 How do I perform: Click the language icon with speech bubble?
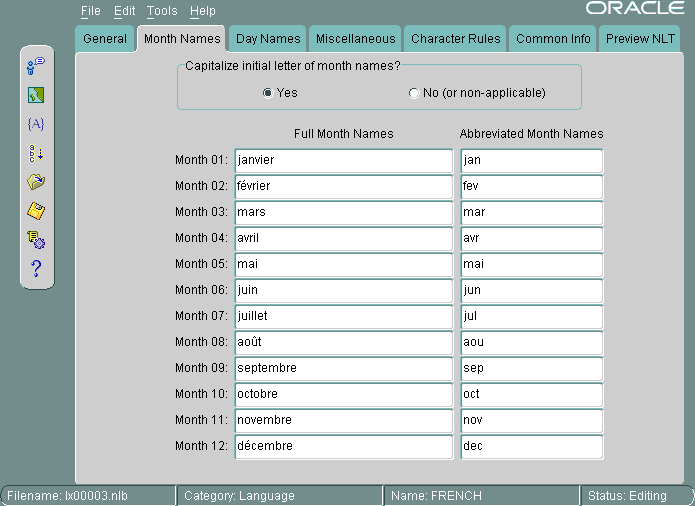click(36, 66)
